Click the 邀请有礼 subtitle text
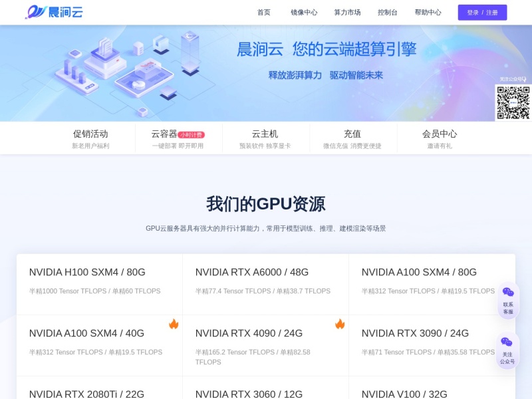Image resolution: width=532 pixels, height=399 pixels. [x=440, y=146]
